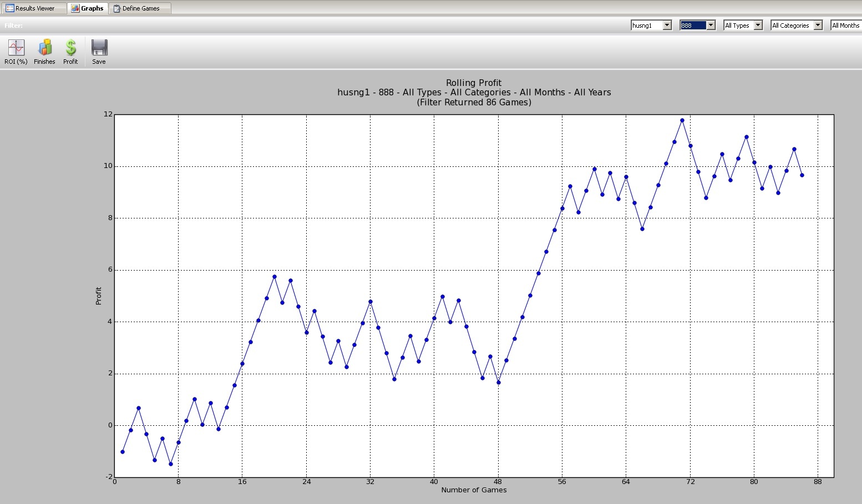Click the "Filter:" label in the filter bar
862x504 pixels.
pyautogui.click(x=14, y=26)
